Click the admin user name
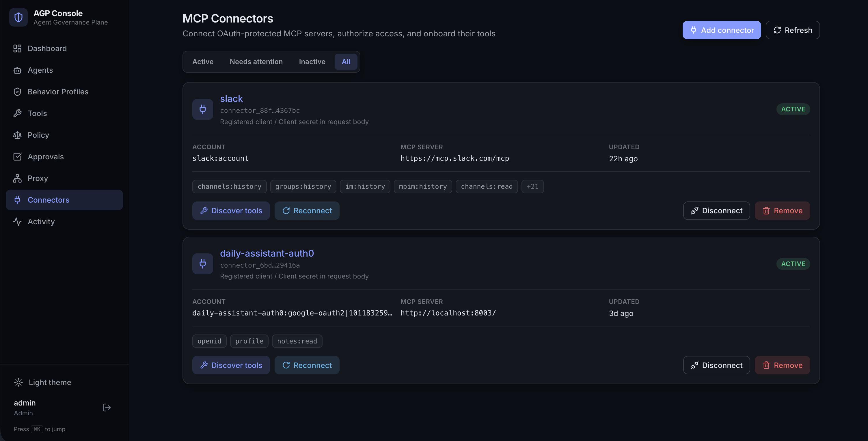The width and height of the screenshot is (868, 441). click(x=25, y=403)
